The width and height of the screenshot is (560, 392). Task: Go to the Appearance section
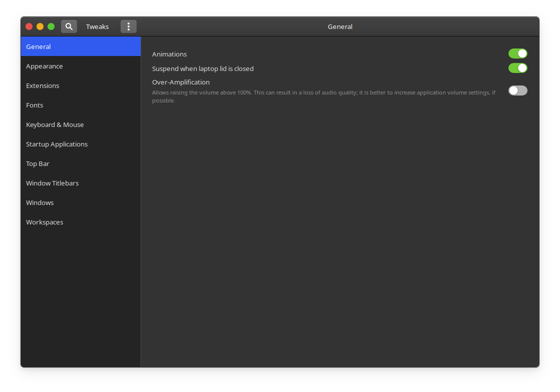click(81, 66)
